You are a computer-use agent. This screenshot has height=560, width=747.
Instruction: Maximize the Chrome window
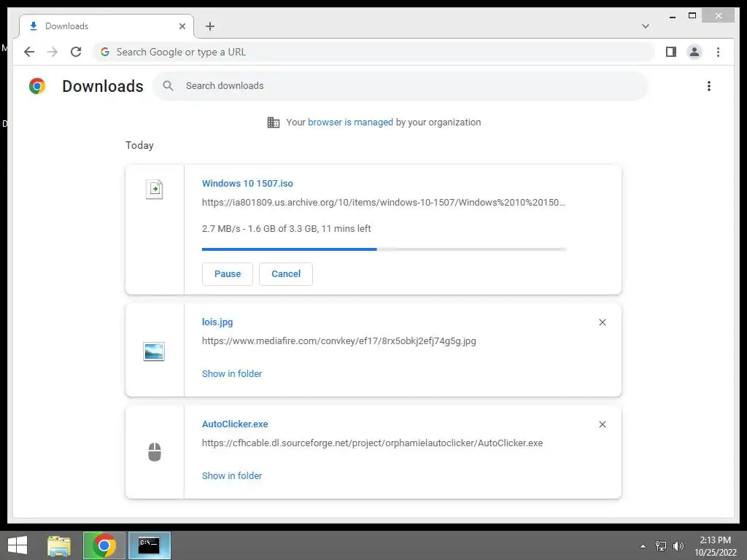tap(692, 16)
